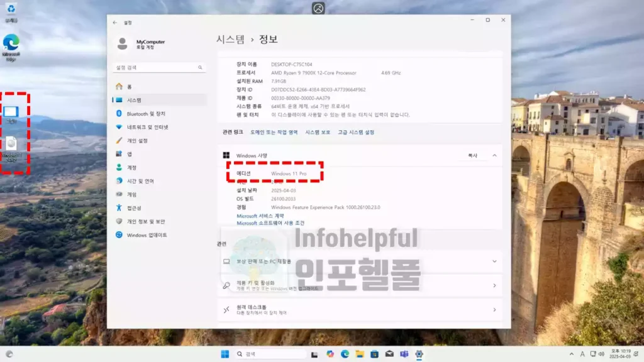Open Microsoft 소프트웨어 사용 조건 link
The image size is (644, 362).
270,223
